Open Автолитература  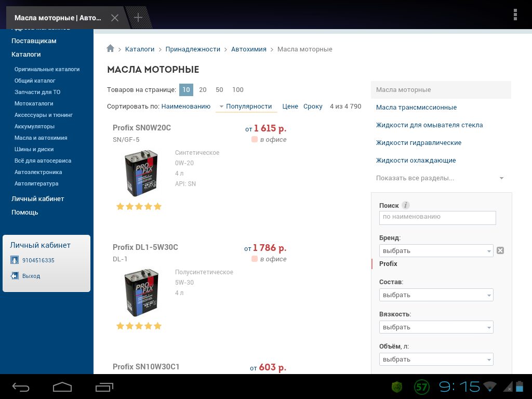[x=36, y=183]
